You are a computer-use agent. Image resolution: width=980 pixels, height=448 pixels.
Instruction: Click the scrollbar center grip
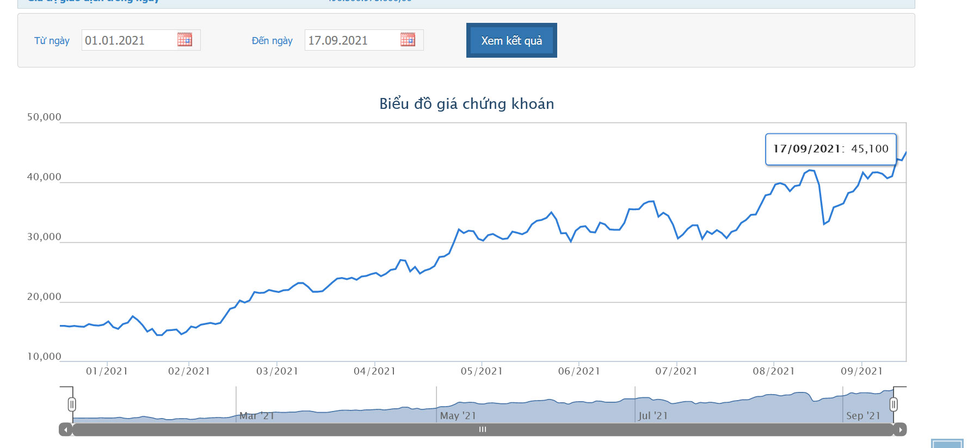[482, 429]
